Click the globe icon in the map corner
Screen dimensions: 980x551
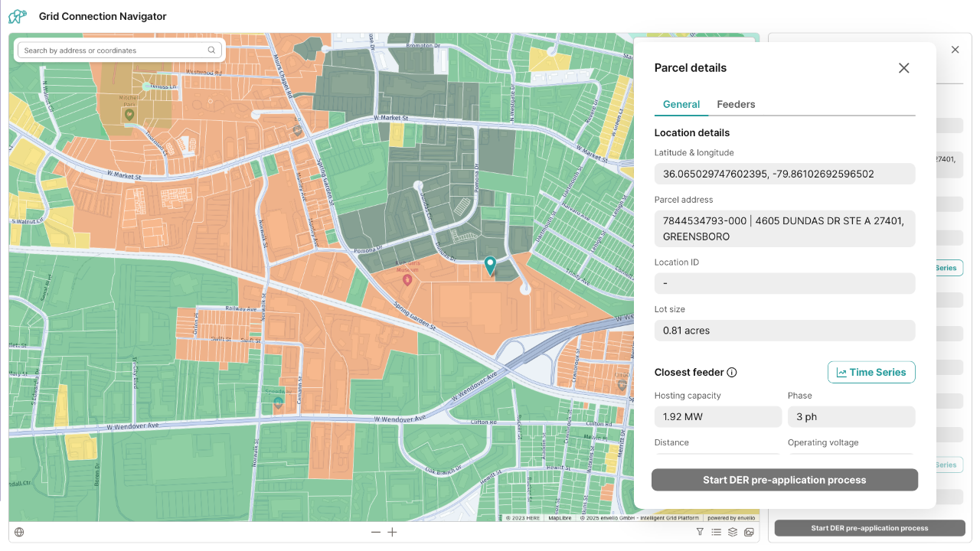[x=19, y=531]
